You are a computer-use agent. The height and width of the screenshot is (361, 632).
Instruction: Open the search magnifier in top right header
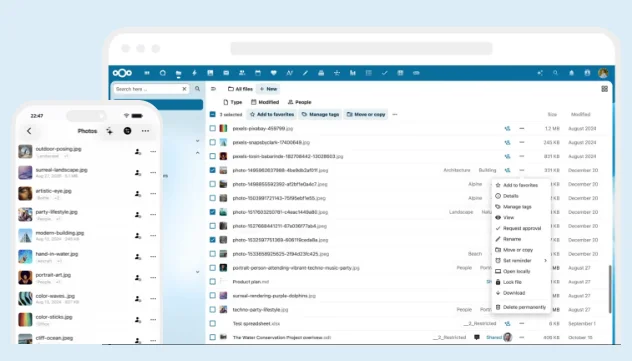point(555,73)
